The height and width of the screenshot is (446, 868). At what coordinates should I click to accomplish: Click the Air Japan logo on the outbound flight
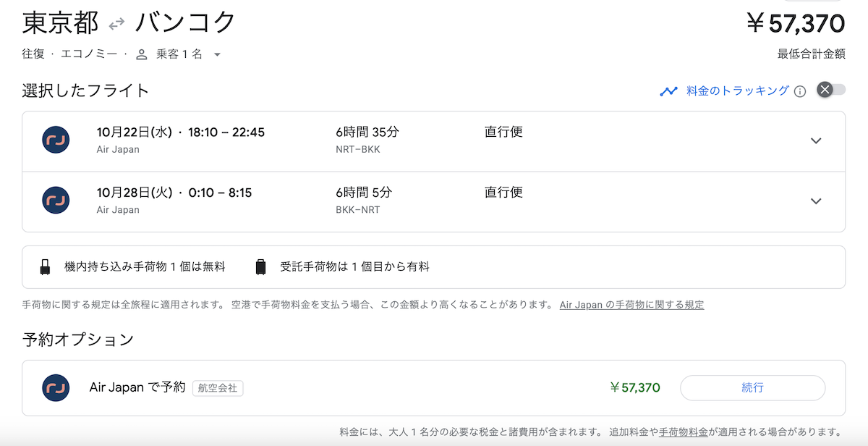click(x=56, y=140)
